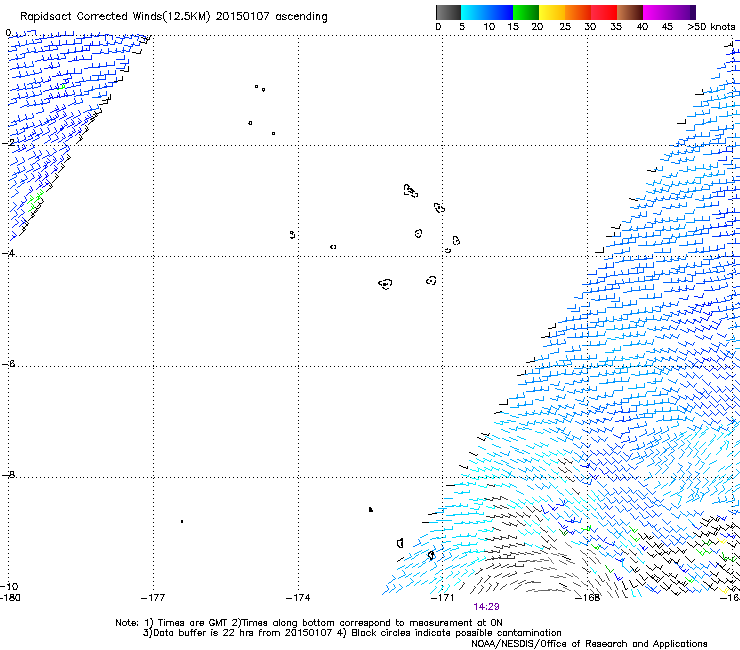Click the isolated island dot near -176 longitude
Image resolution: width=740 pixels, height=650 pixels.
point(182,522)
